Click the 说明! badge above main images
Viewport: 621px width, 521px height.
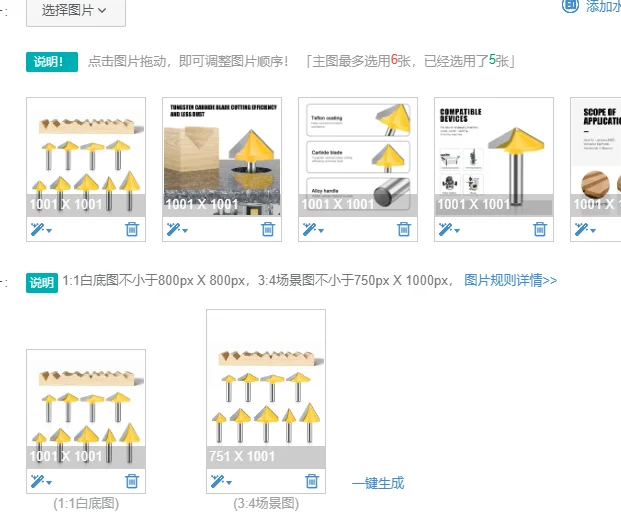[52, 62]
